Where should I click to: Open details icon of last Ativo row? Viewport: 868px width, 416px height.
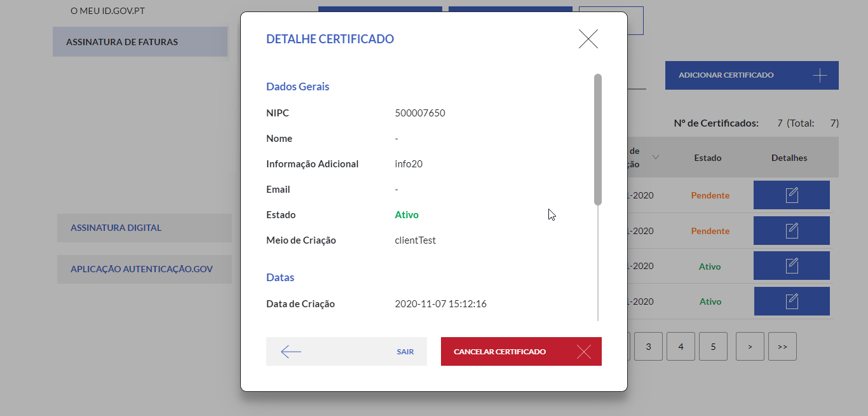[792, 302]
